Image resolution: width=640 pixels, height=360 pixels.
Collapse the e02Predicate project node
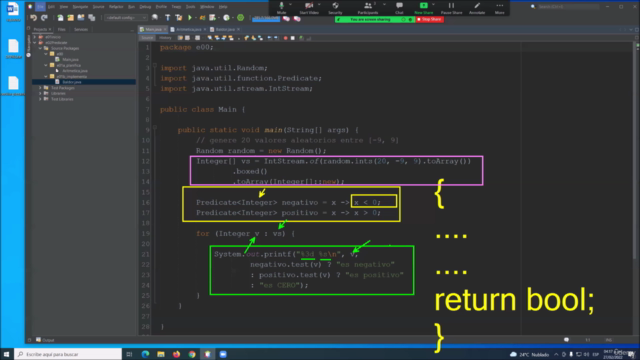(x=35, y=42)
